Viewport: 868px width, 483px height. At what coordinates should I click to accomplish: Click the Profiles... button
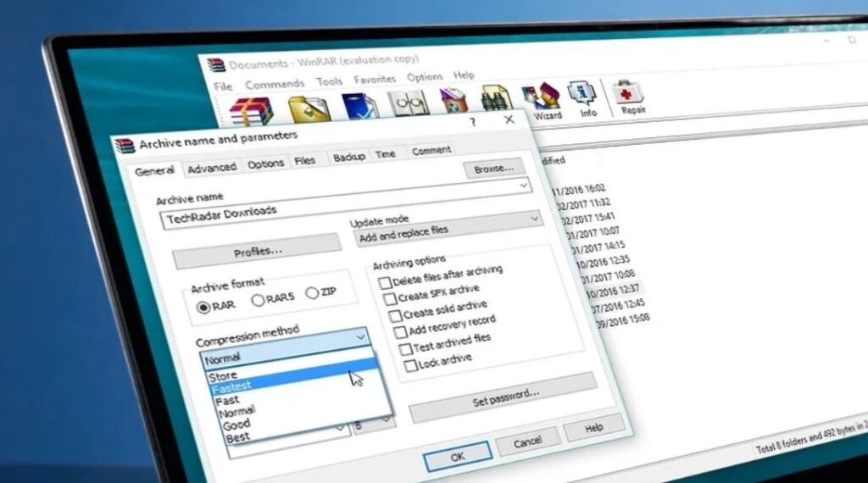(x=258, y=253)
